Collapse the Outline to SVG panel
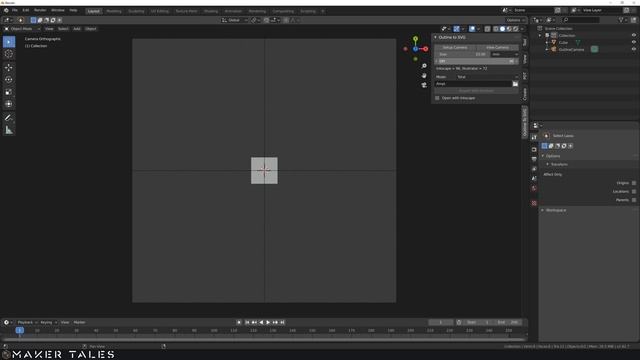Viewport: 640px width, 360px height. point(436,37)
